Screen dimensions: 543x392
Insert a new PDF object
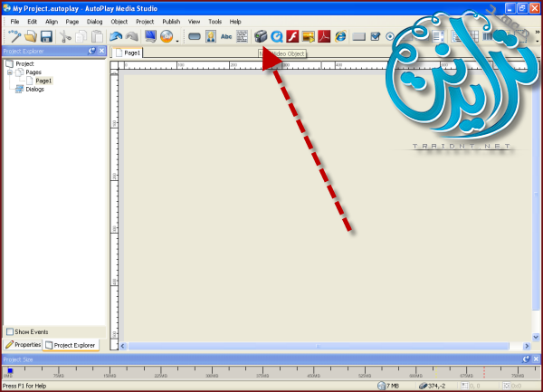point(324,36)
